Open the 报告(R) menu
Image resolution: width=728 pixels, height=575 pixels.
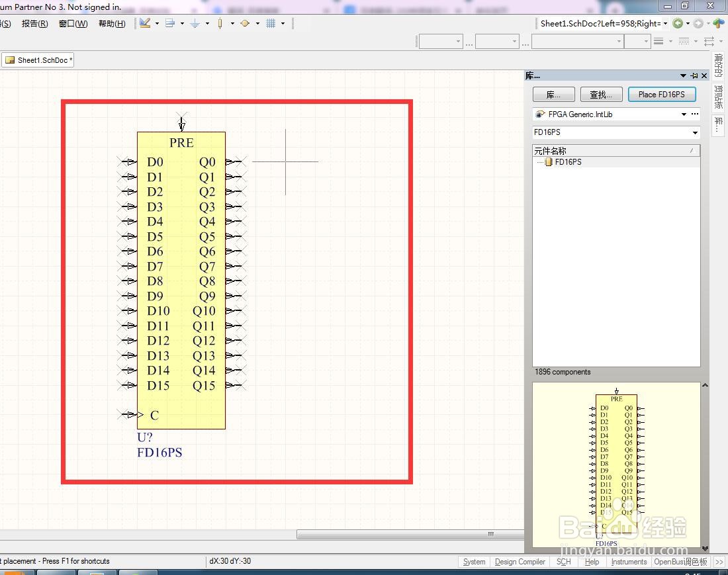coord(35,24)
